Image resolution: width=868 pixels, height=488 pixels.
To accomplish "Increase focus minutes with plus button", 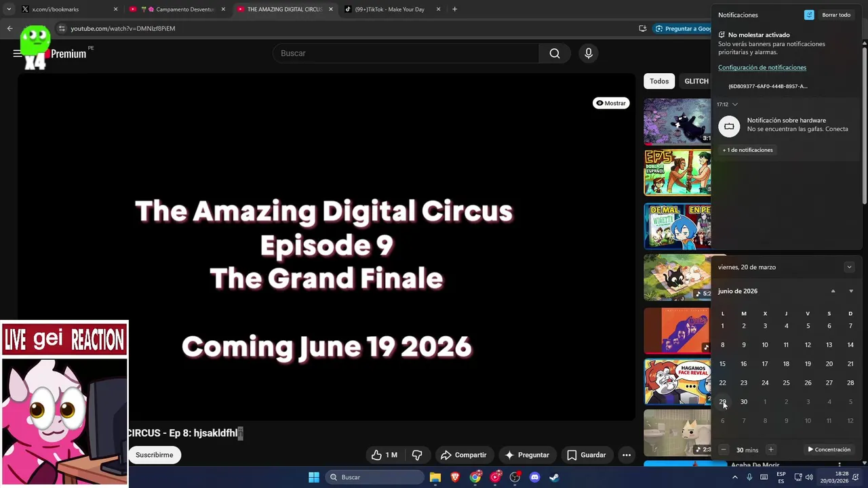I will (x=770, y=449).
